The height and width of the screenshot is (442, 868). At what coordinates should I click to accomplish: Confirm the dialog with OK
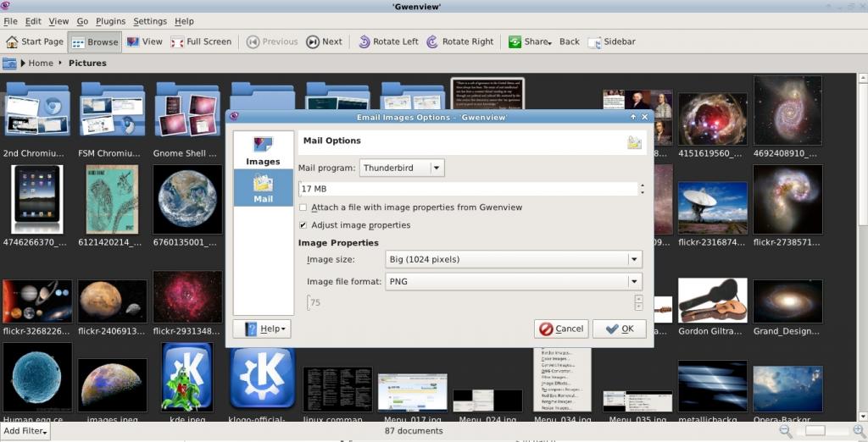[620, 329]
